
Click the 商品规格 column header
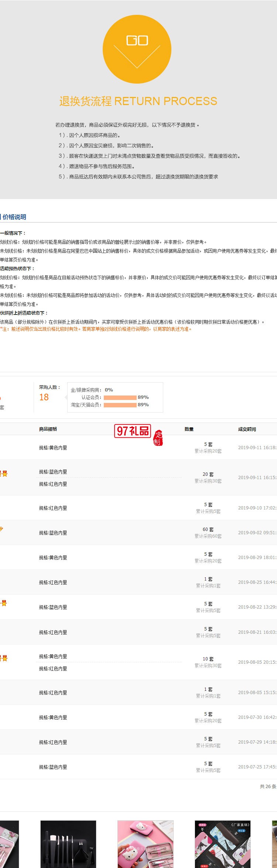click(48, 429)
